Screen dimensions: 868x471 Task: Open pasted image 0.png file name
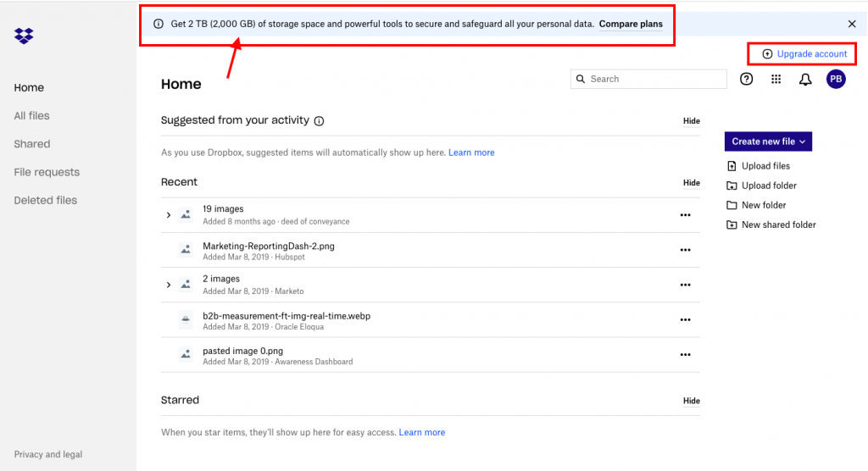242,351
